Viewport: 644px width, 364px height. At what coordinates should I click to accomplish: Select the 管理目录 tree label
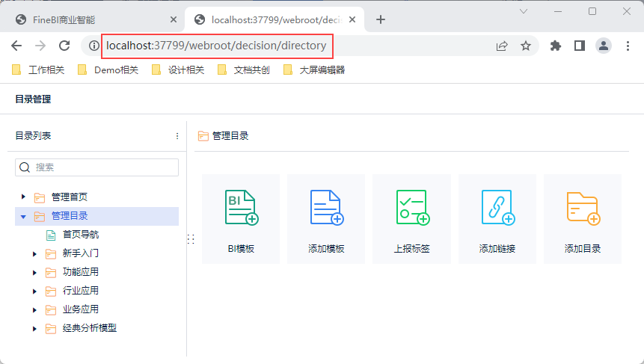[70, 216]
